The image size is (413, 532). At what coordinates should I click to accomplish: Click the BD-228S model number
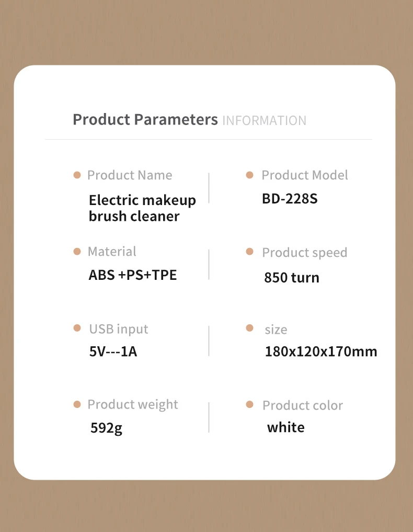tap(290, 199)
